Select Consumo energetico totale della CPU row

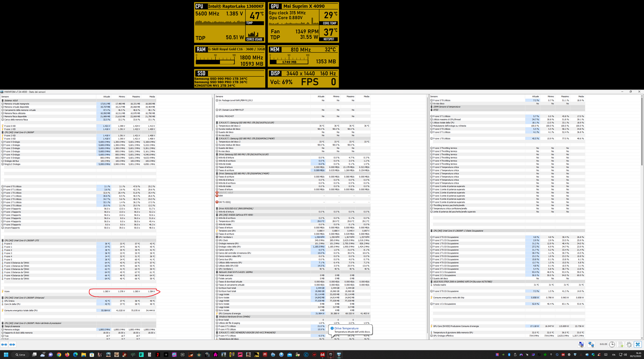pos(79,310)
